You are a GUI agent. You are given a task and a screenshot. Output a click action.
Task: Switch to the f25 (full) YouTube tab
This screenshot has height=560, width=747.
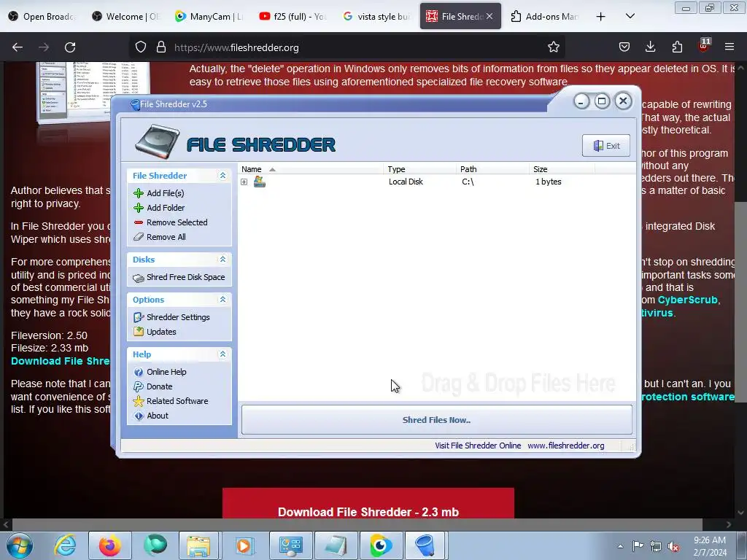[293, 16]
